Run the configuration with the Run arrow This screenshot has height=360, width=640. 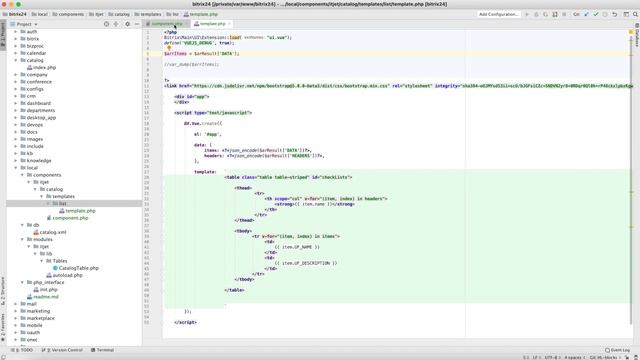(x=527, y=14)
